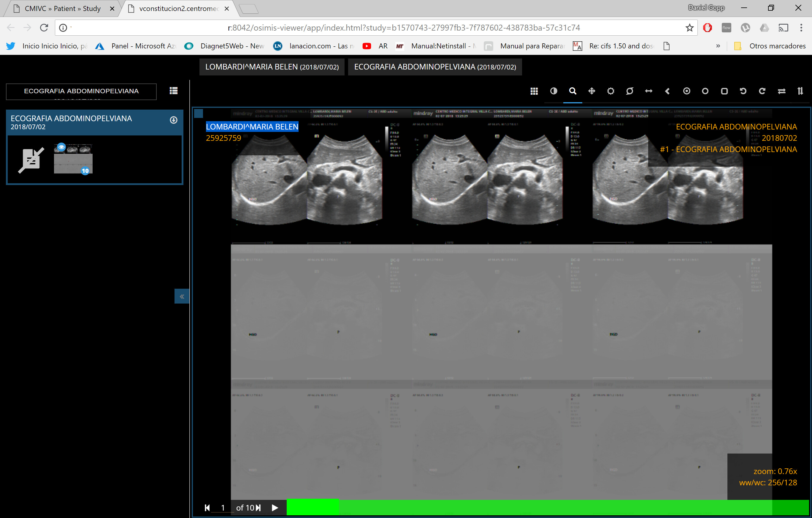The image size is (812, 518).
Task: Click the length measurement tool
Action: [648, 91]
